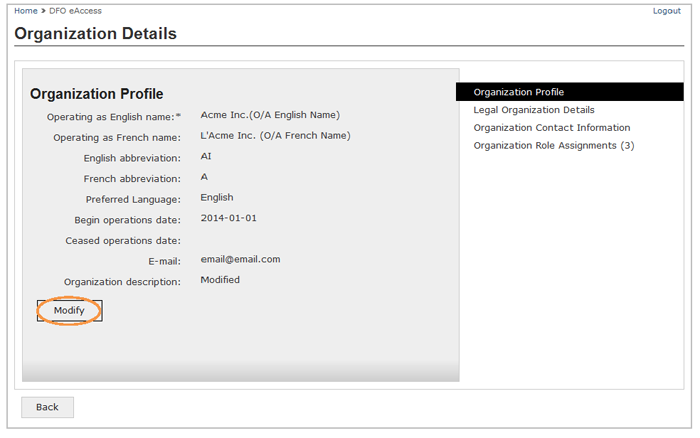Click the Preferred Language value 'English'
700x438 pixels.
[x=217, y=197]
